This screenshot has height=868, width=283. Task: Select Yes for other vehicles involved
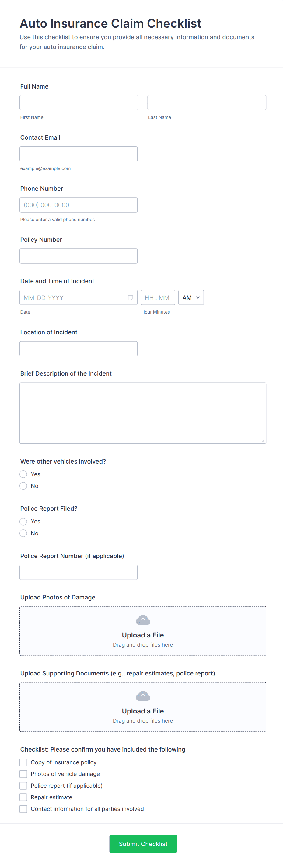click(x=23, y=474)
